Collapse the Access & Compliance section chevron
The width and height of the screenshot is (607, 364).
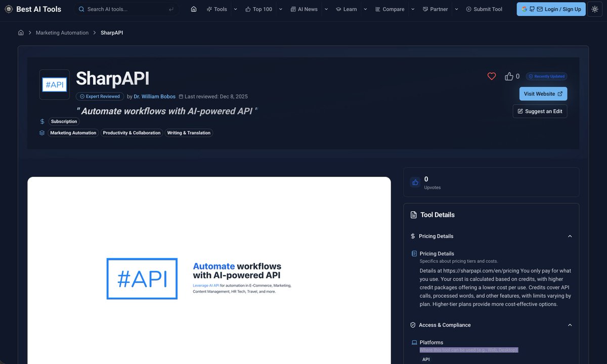(x=570, y=325)
